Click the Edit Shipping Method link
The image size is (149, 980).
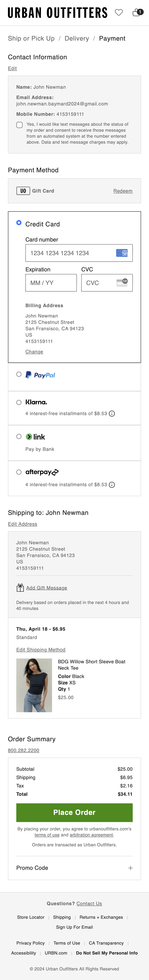(41, 650)
